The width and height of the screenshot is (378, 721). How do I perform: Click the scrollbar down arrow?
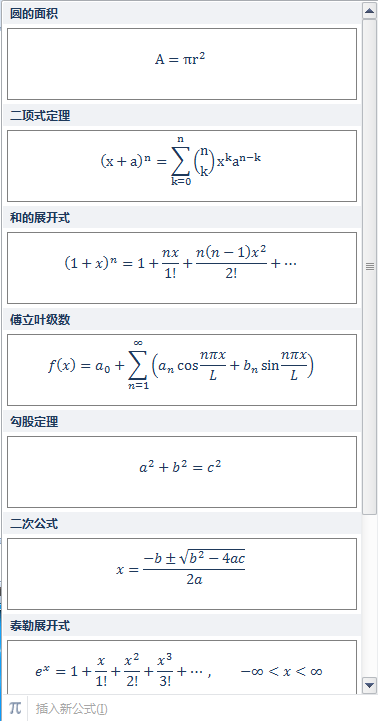(x=370, y=685)
